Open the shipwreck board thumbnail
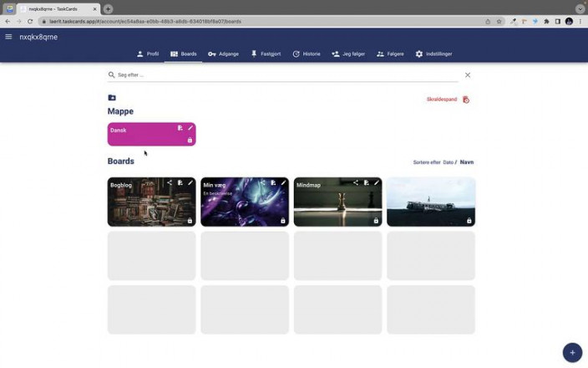Screen dimensions: 588x368 click(x=430, y=203)
